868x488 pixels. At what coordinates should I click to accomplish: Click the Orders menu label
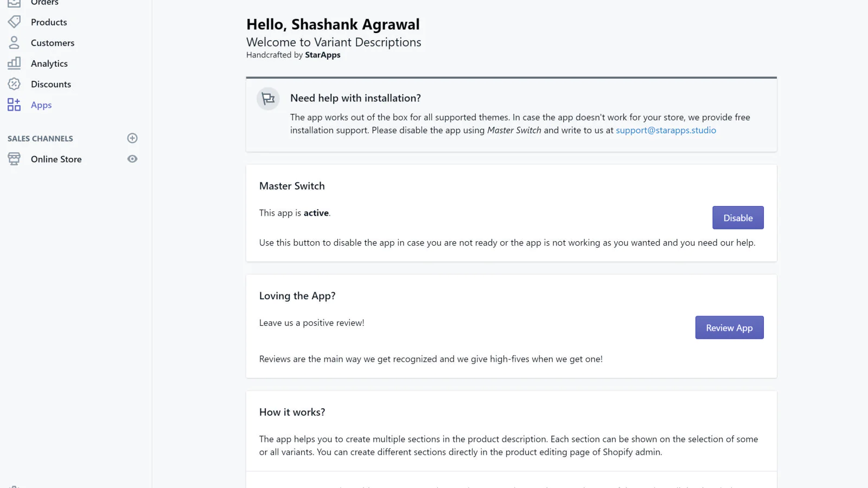44,3
